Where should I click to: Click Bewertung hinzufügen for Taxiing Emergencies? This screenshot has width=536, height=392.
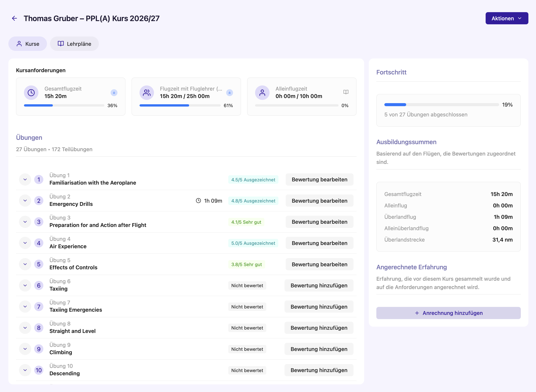point(319,307)
